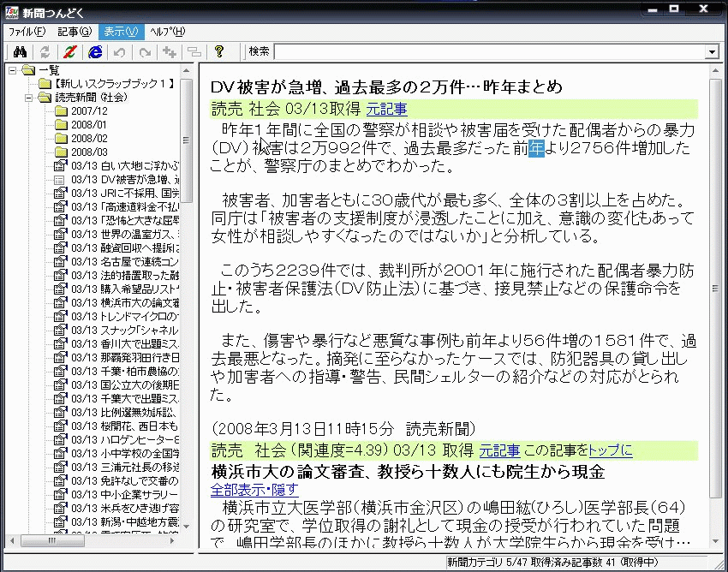The height and width of the screenshot is (572, 728).
Task: Click unread icon beside 白い大地に浮かぶ article
Action: [60, 166]
